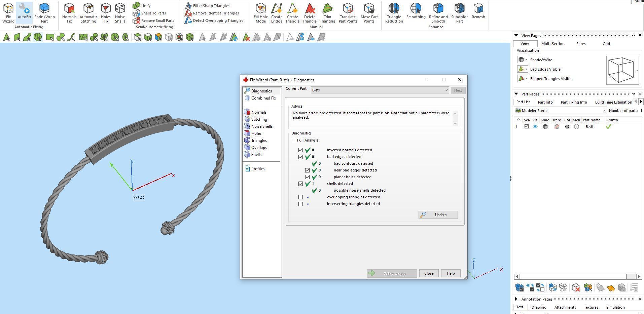Toggle planar holes detected checkbox
Image resolution: width=644 pixels, height=314 pixels.
click(308, 177)
